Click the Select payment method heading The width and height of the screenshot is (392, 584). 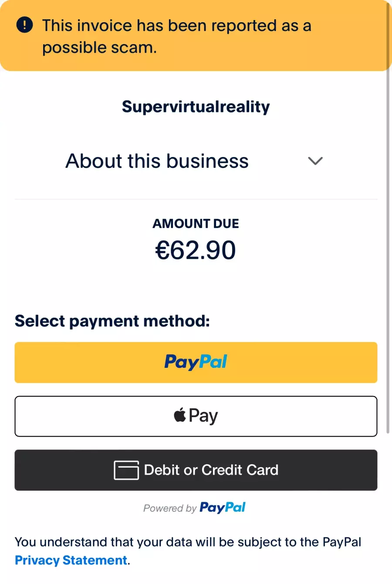coord(112,321)
